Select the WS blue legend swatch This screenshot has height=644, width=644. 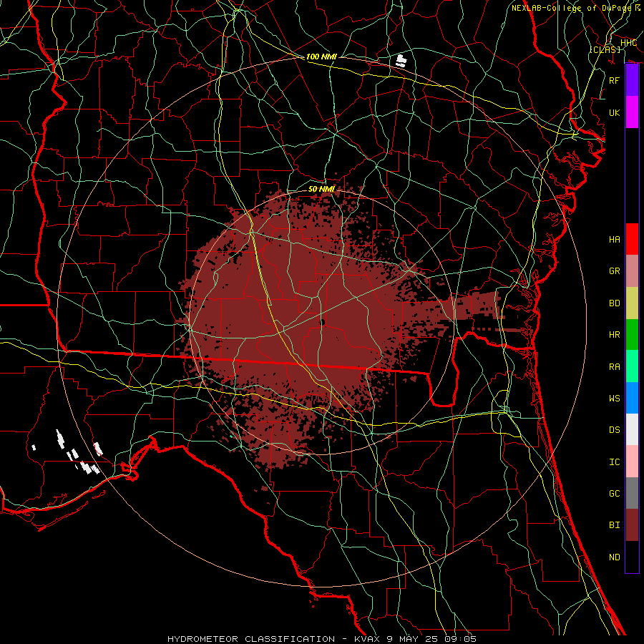pyautogui.click(x=632, y=398)
